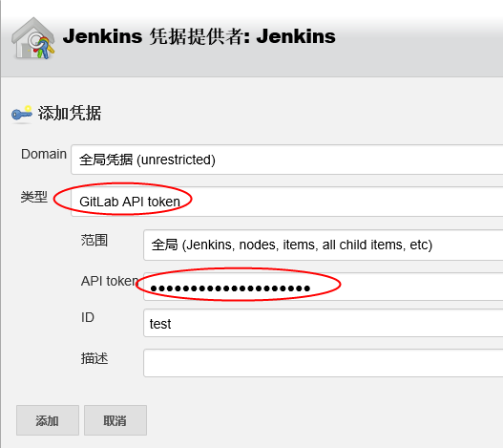The width and height of the screenshot is (503, 448).
Task: Click the ID label
Action: 88,318
